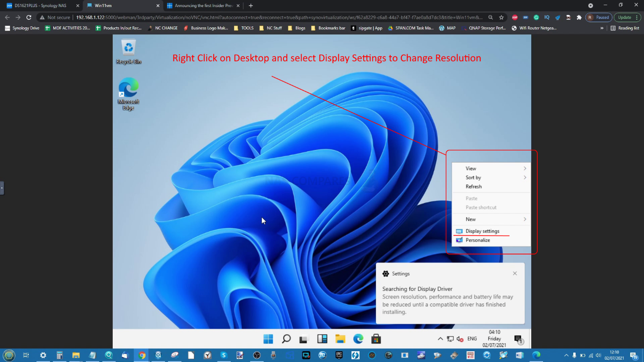This screenshot has width=644, height=362.
Task: Switch to Announcing the first Insider Preview tab
Action: tap(203, 6)
